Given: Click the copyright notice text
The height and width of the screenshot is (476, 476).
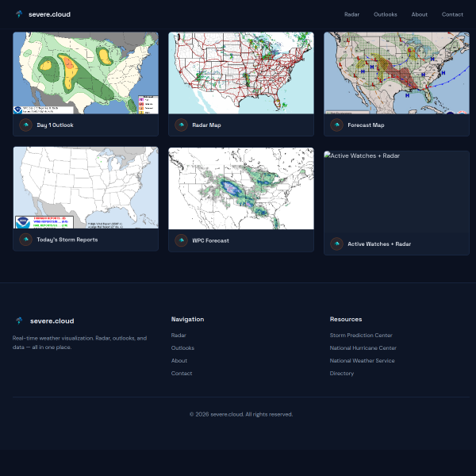Looking at the screenshot, I should [241, 414].
